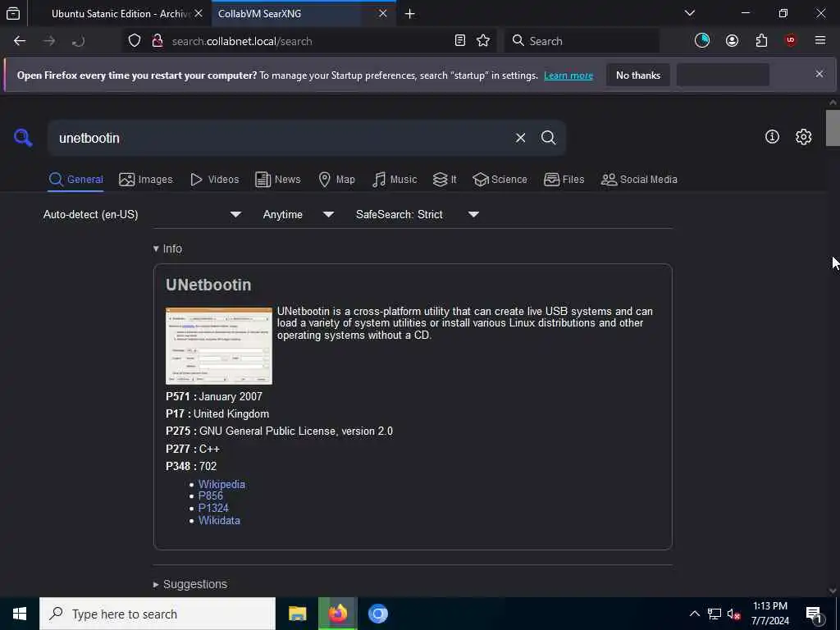Switch to Music search category

(395, 180)
